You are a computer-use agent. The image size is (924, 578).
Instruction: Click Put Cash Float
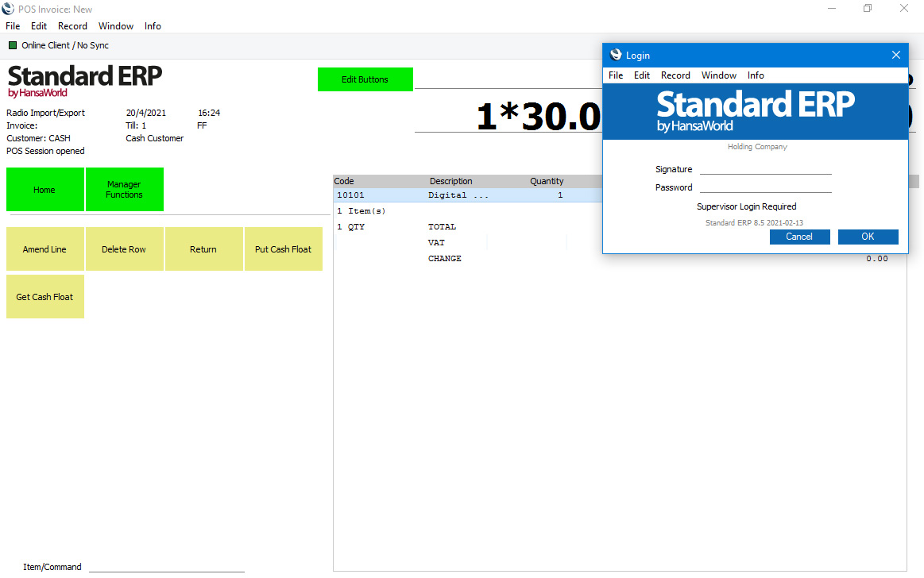[x=283, y=249]
